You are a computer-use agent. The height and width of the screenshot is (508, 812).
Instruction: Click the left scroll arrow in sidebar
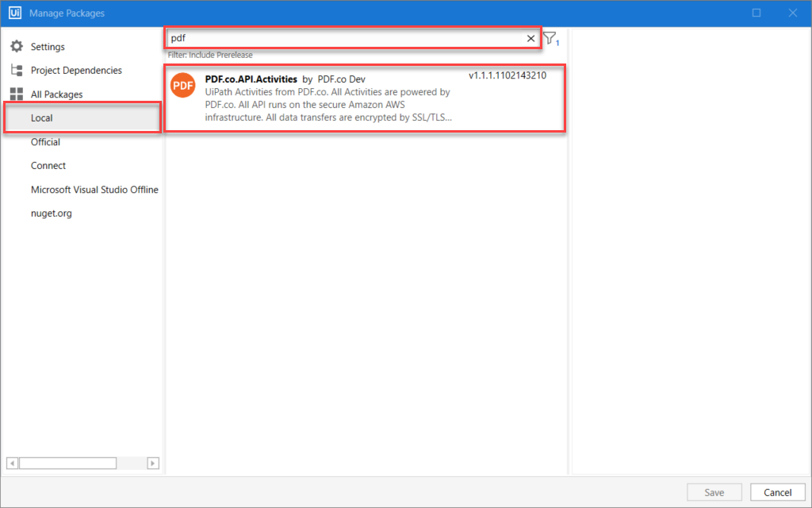[12, 463]
